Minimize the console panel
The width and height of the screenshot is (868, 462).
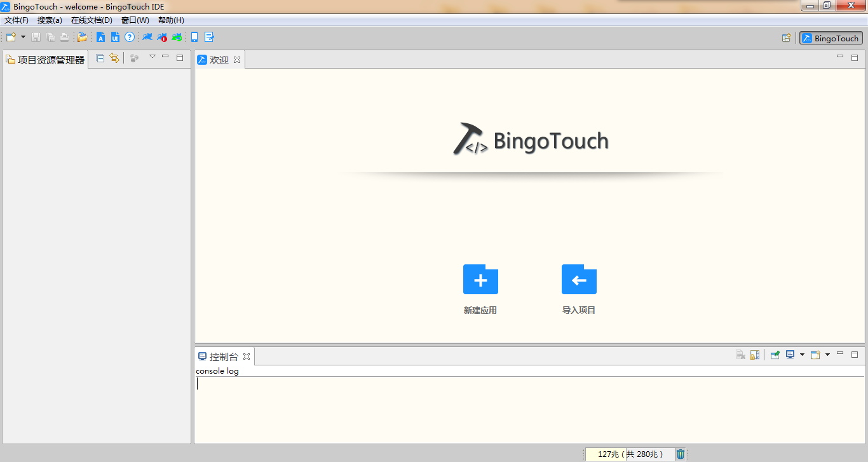point(840,353)
